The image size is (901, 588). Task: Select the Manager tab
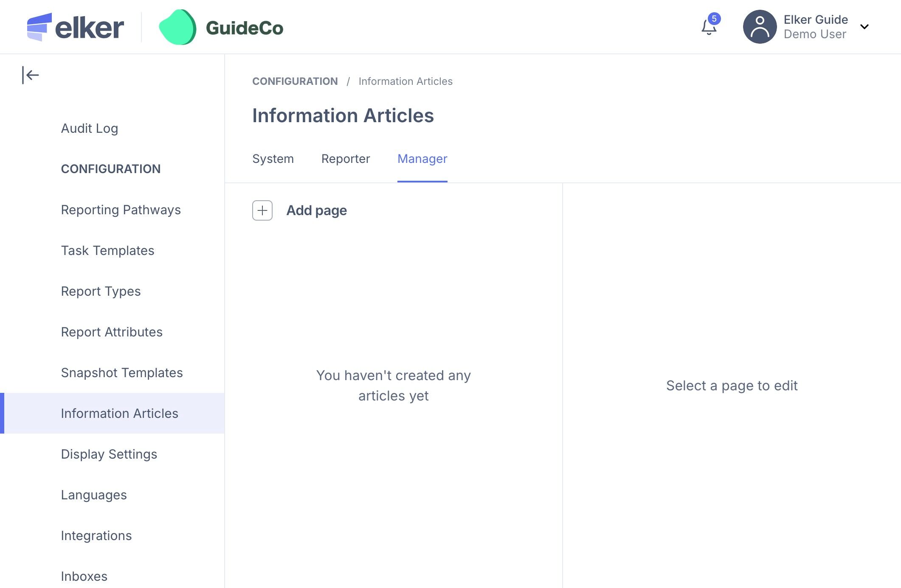(x=422, y=159)
